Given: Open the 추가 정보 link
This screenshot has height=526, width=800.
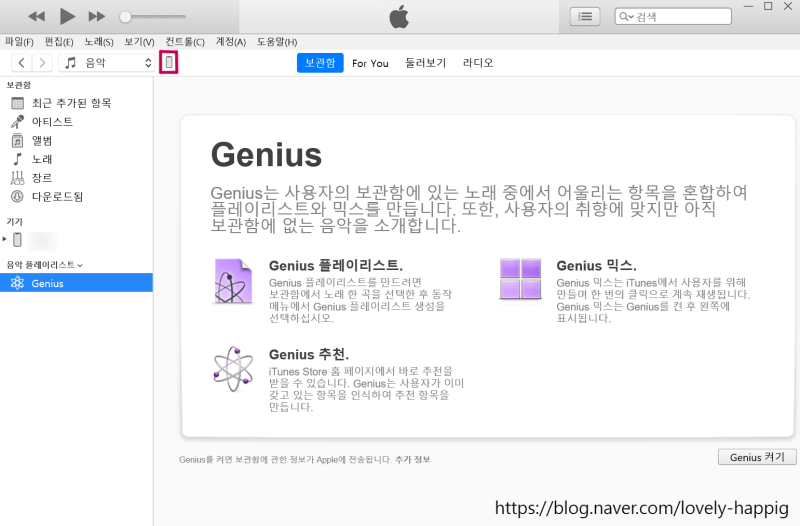Looking at the screenshot, I should [413, 460].
